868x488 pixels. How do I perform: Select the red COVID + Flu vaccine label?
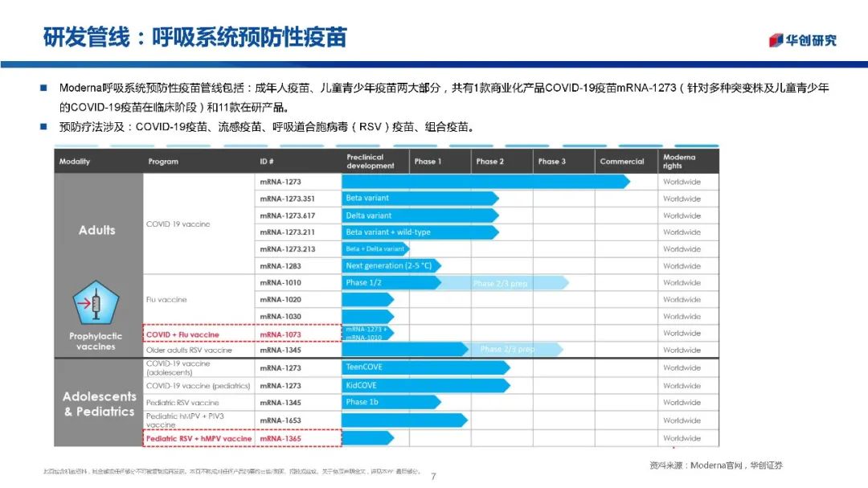[182, 334]
